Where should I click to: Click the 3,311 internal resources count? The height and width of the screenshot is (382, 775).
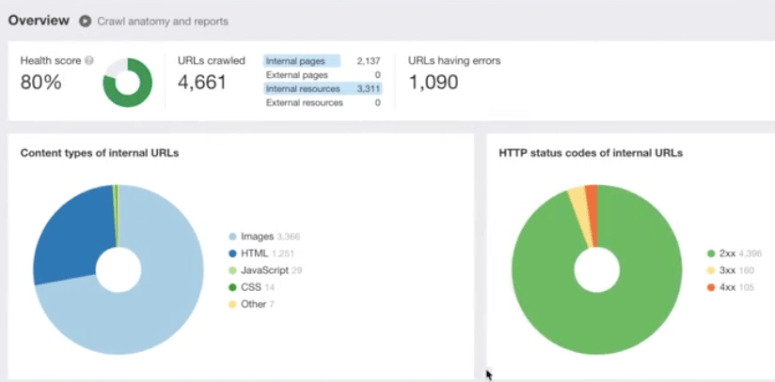[x=368, y=89]
